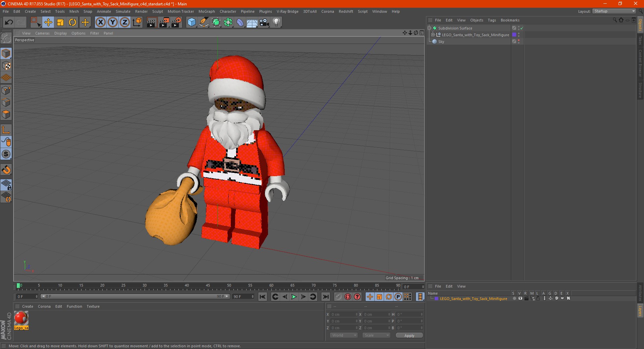Open the viewport Cameras menu
The height and width of the screenshot is (349, 644).
[x=42, y=33]
